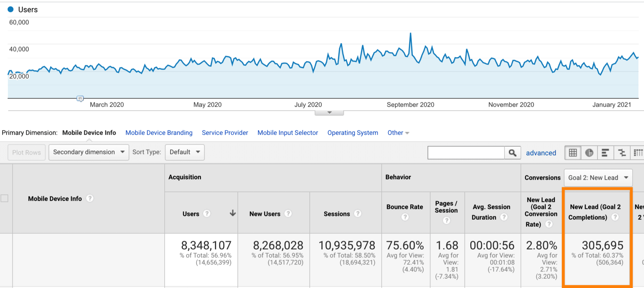Sort table by Bounce Rate column
This screenshot has height=288, width=644.
pos(405,207)
